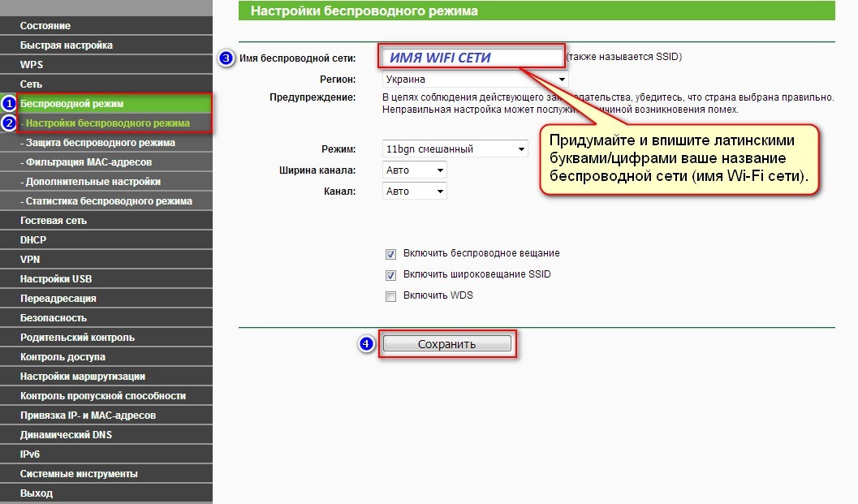The height and width of the screenshot is (504, 858).
Task: Open Быстрая настройка in sidebar
Action: (106, 45)
